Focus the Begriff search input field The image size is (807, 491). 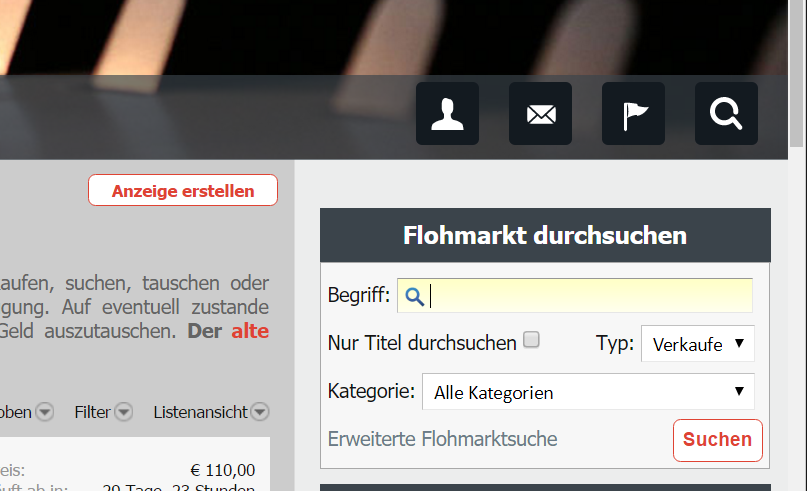click(590, 296)
